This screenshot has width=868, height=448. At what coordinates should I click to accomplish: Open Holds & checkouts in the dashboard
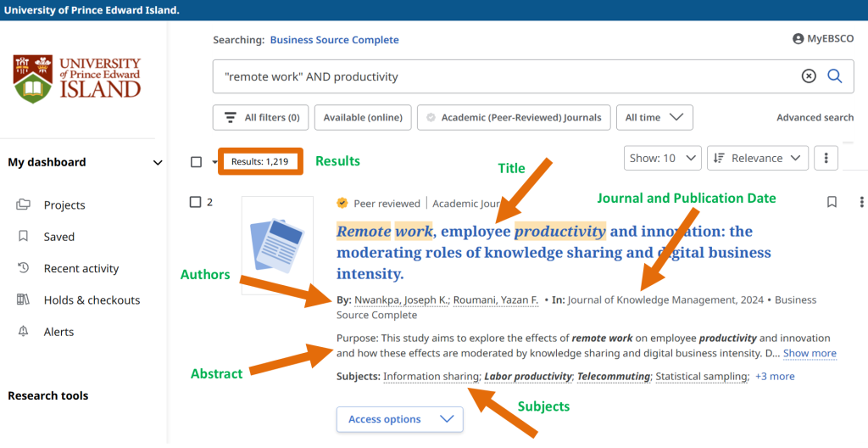click(92, 300)
